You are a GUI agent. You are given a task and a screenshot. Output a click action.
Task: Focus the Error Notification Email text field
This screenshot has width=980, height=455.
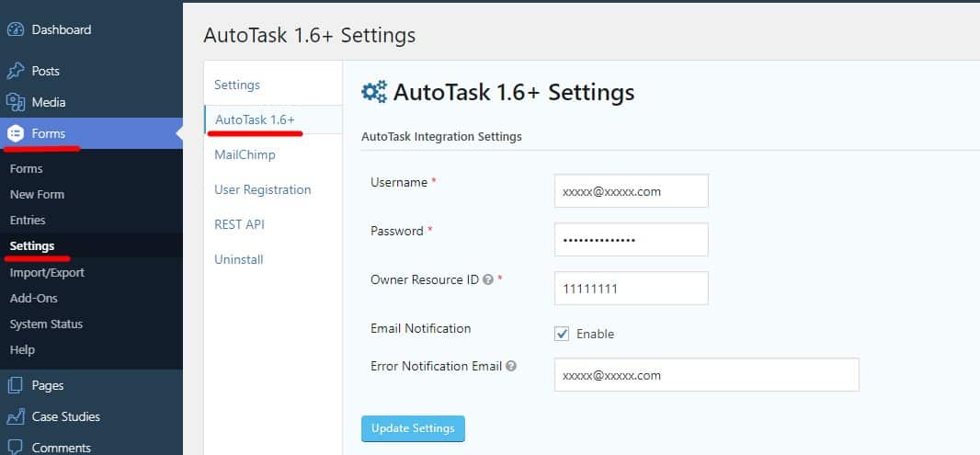[707, 374]
